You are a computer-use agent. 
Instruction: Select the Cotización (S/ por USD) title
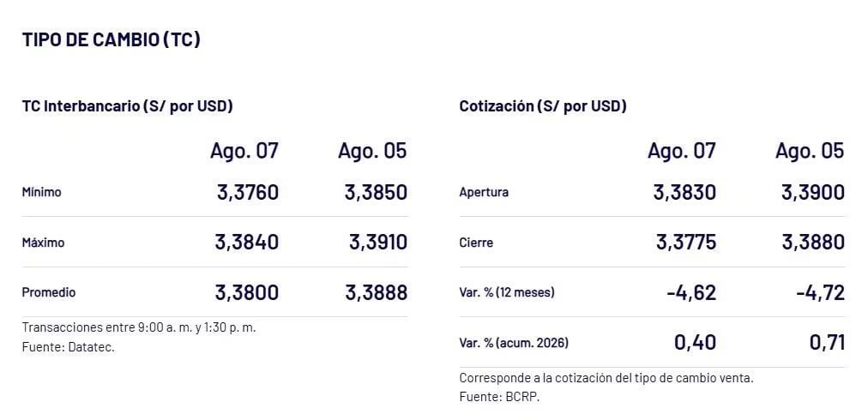pos(542,106)
